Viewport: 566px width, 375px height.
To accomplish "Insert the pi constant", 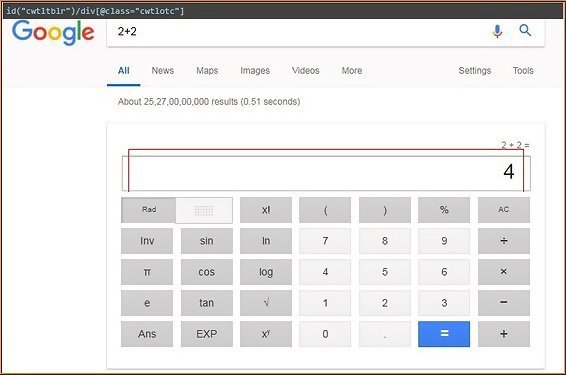I will pyautogui.click(x=147, y=272).
